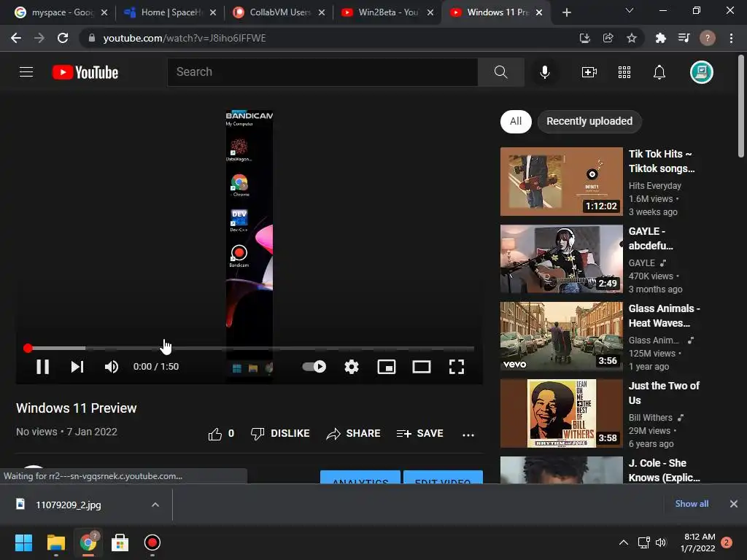Open Bandicam from the taskbar
This screenshot has width=747, height=560.
[152, 542]
